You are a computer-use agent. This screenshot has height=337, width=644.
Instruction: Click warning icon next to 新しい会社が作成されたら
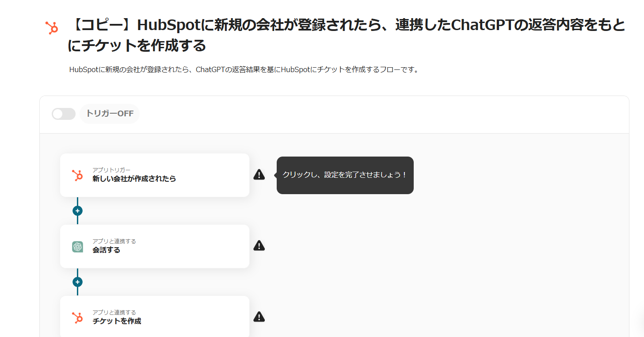coord(259,175)
